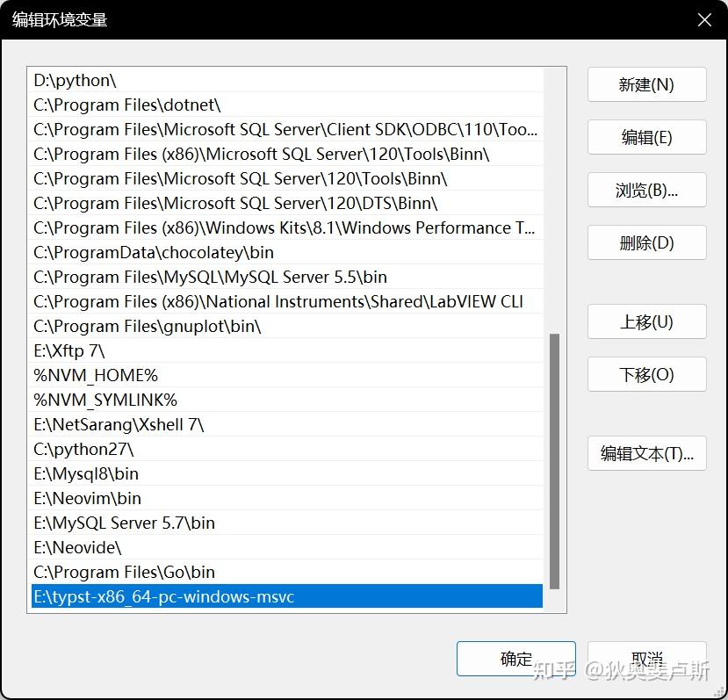This screenshot has width=728, height=700.
Task: Click 上移(U) to move entry up
Action: coord(646,321)
